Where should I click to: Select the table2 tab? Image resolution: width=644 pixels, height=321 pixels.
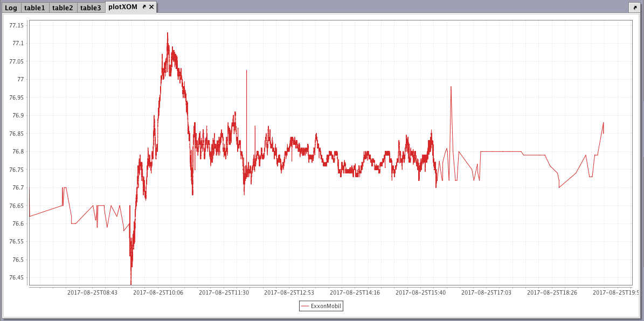63,8
